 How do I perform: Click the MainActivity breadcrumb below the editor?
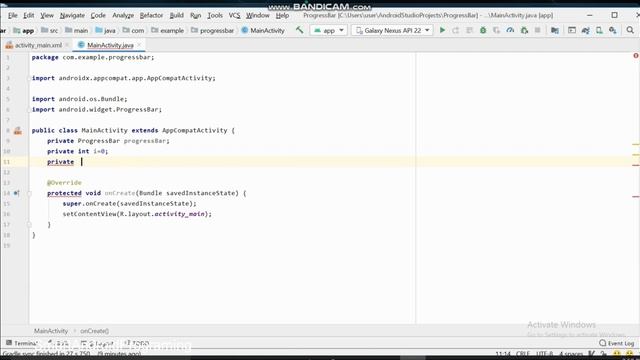click(x=51, y=331)
